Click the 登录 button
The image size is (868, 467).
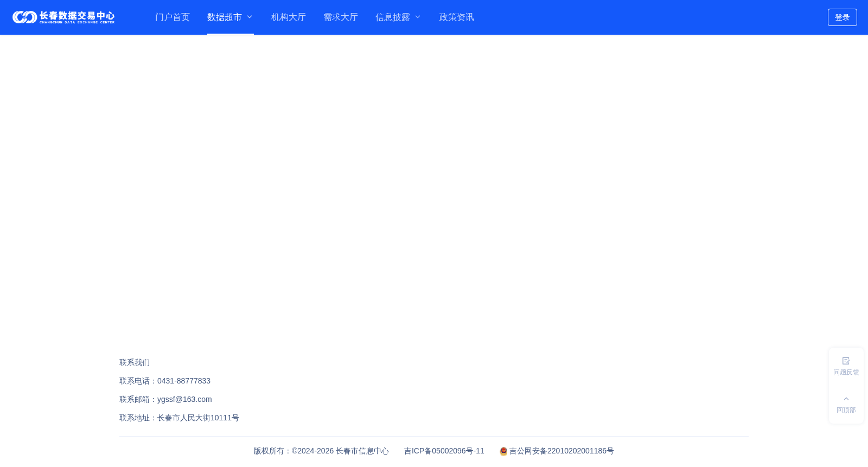[x=843, y=17]
